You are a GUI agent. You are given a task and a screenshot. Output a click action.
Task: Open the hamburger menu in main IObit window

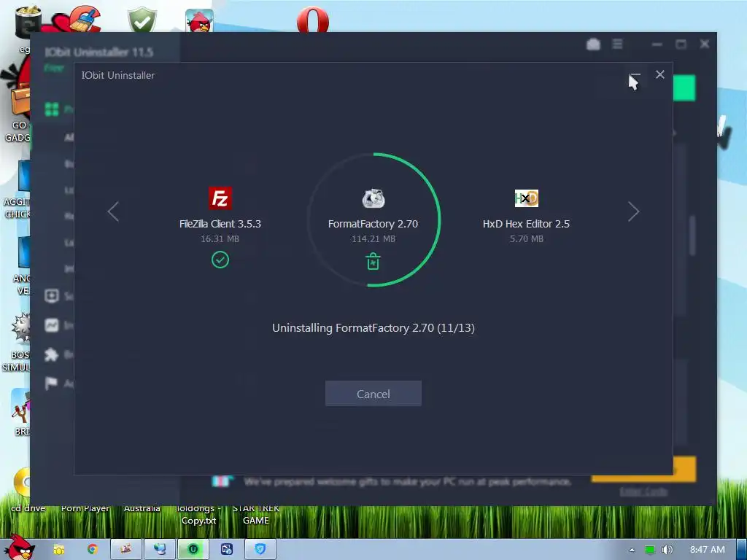click(x=617, y=44)
